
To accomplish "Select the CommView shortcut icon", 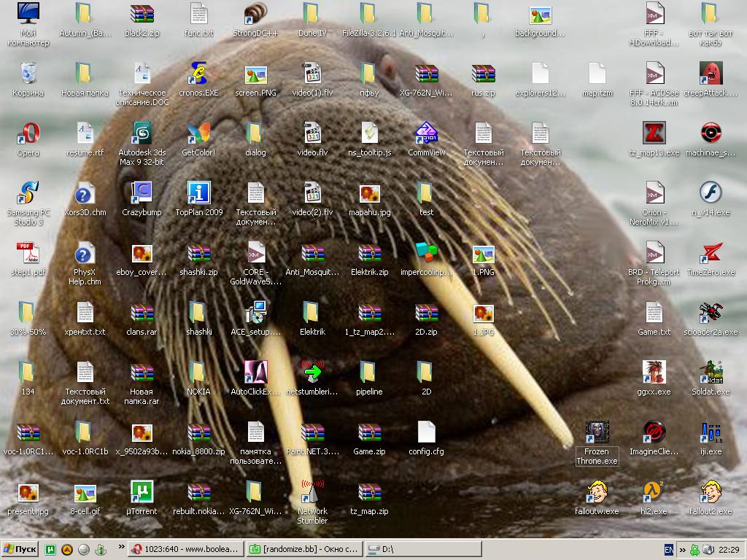I will pyautogui.click(x=426, y=134).
